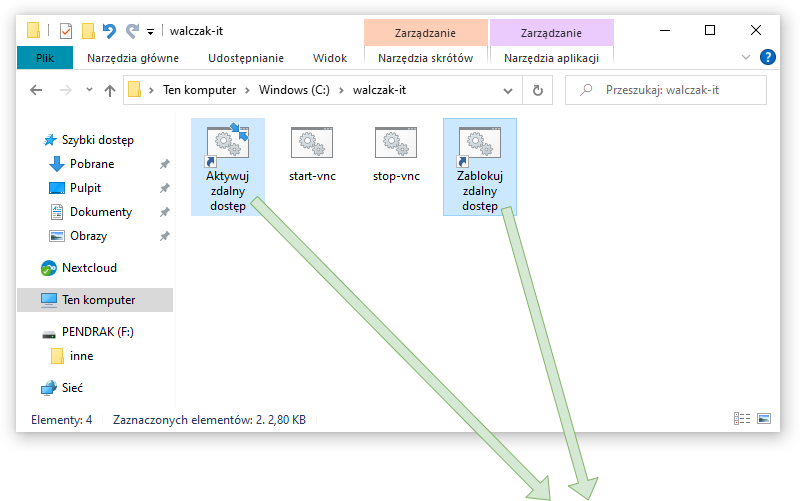Open Dokumenty in the sidebar
The width and height of the screenshot is (807, 501).
coord(101,212)
